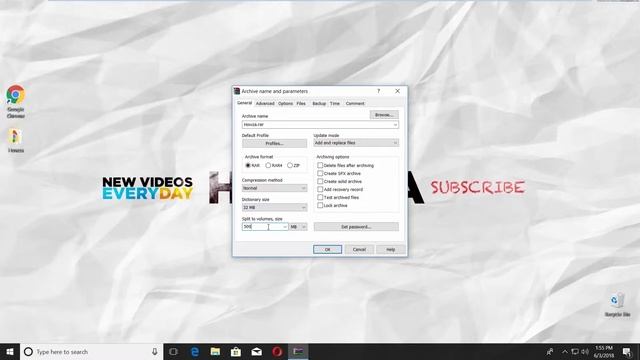Switch to the Comment tab
This screenshot has width=640, height=360.
(355, 104)
